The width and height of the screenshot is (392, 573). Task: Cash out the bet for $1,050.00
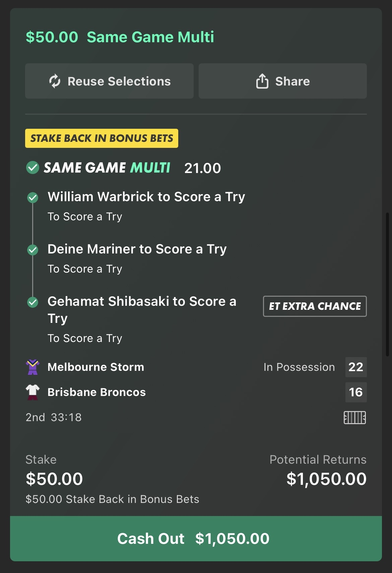[x=196, y=538]
